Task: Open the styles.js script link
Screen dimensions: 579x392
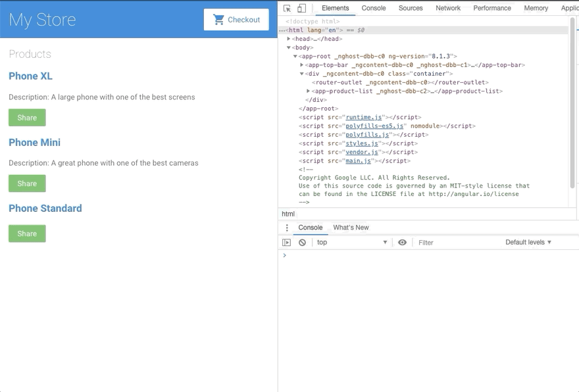Action: pos(361,143)
